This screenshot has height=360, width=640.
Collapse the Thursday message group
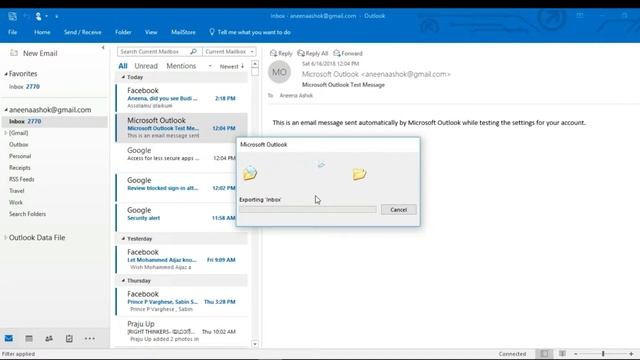(x=123, y=280)
